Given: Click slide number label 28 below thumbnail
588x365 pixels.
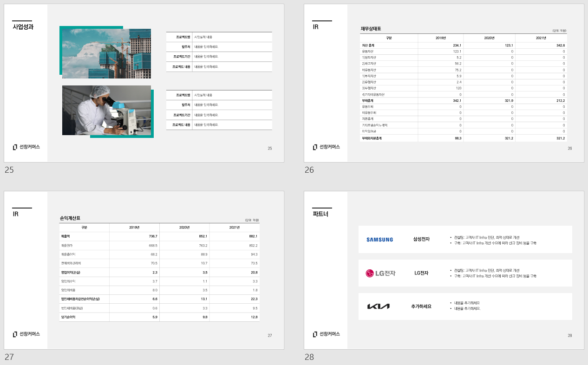Looking at the screenshot, I should point(309,357).
